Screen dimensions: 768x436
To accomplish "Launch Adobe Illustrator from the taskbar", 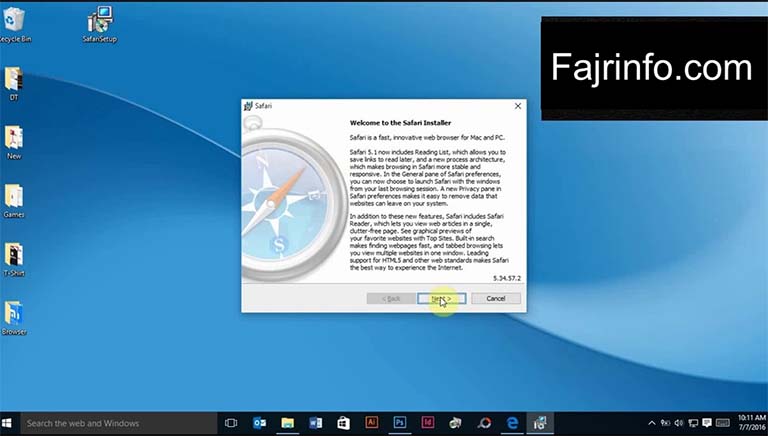I will (372, 423).
